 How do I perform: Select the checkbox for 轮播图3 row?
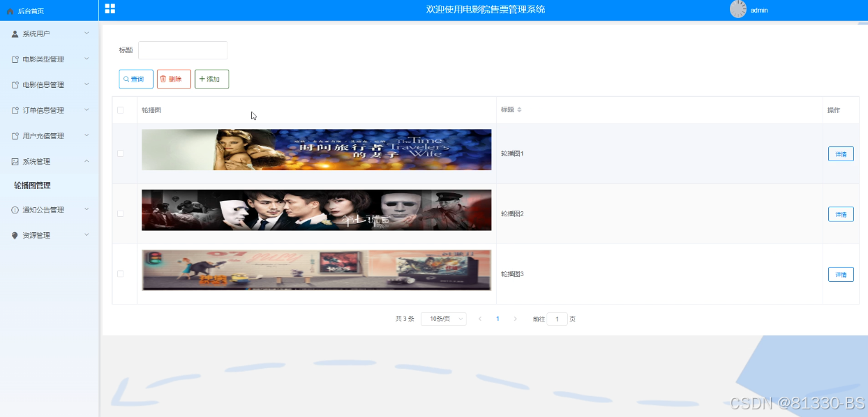pos(121,274)
